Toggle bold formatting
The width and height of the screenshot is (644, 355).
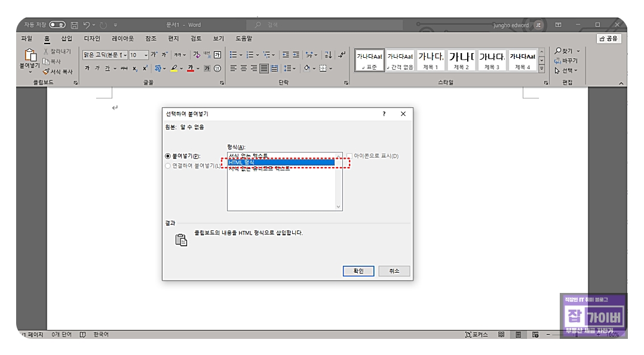(87, 68)
